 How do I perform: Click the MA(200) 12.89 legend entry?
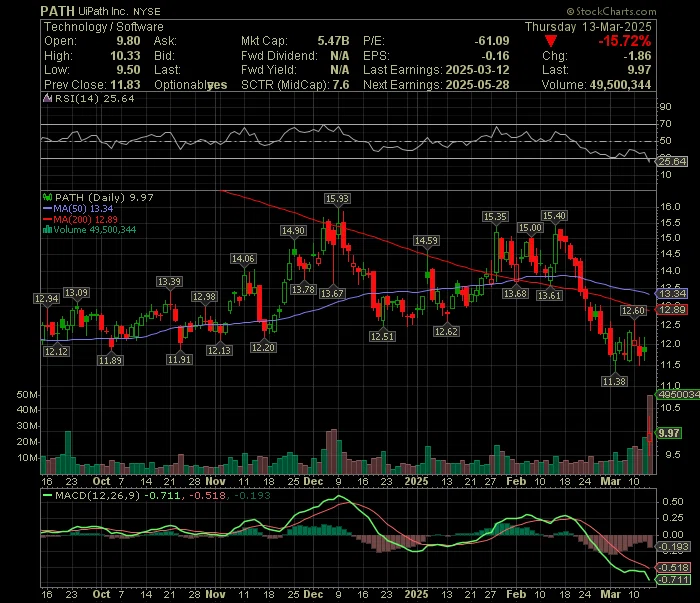coord(80,219)
